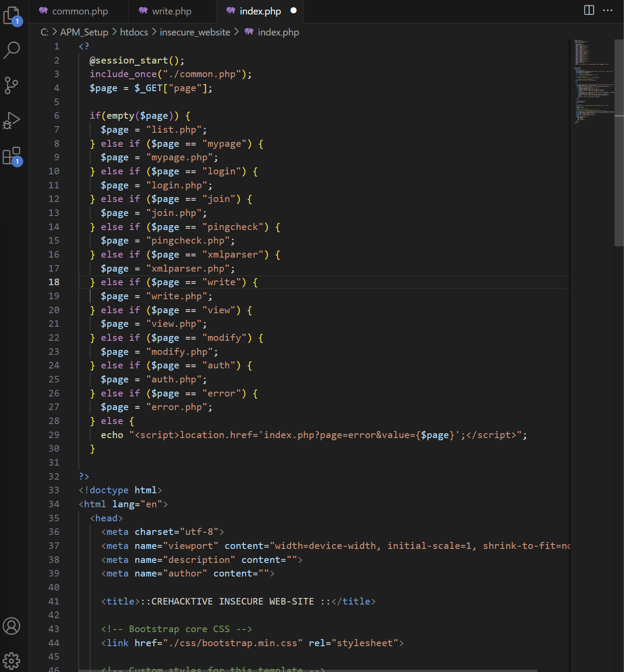The image size is (624, 672).
Task: Click the horizontal scrollbar at the editor bottom
Action: [308, 670]
